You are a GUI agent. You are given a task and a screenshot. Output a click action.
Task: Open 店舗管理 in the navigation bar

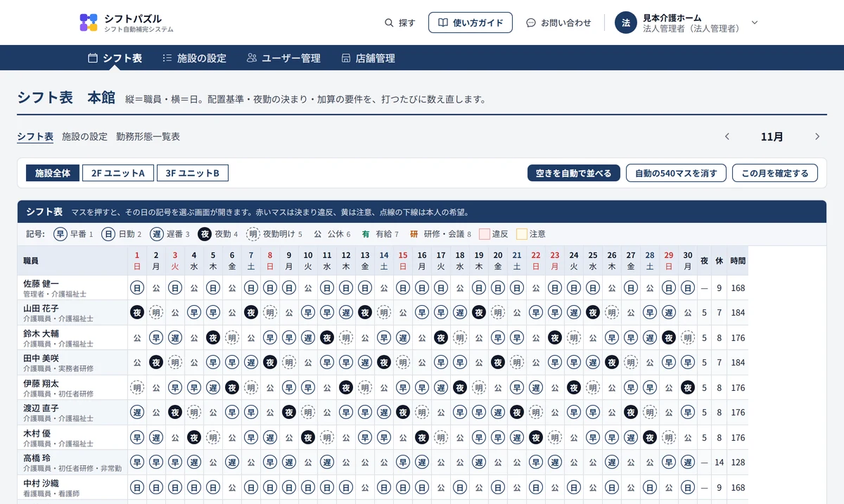tap(368, 58)
